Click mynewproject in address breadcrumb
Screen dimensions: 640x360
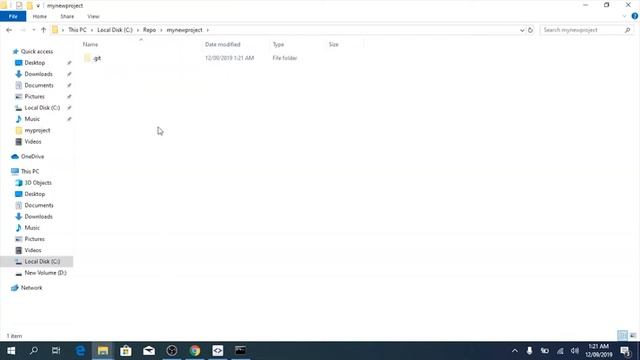click(184, 30)
